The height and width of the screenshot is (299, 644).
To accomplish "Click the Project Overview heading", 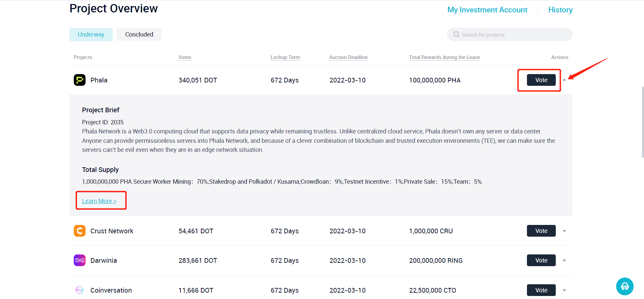I will pyautogui.click(x=114, y=8).
